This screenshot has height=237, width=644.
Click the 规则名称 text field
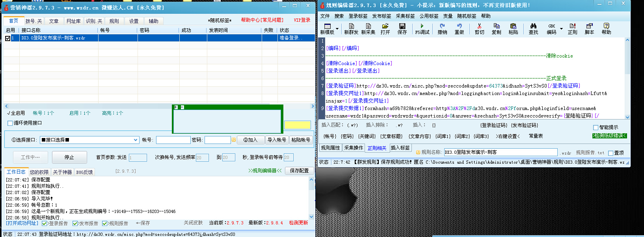click(500, 152)
